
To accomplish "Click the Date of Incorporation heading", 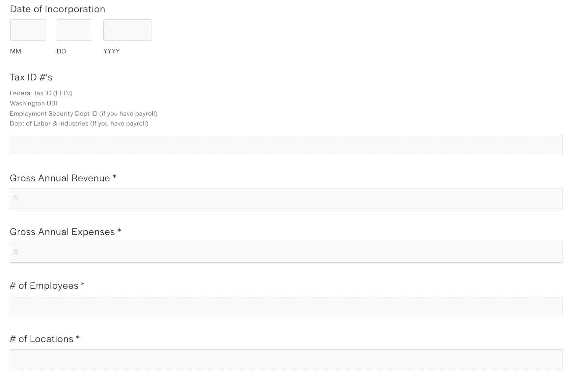I will point(58,9).
